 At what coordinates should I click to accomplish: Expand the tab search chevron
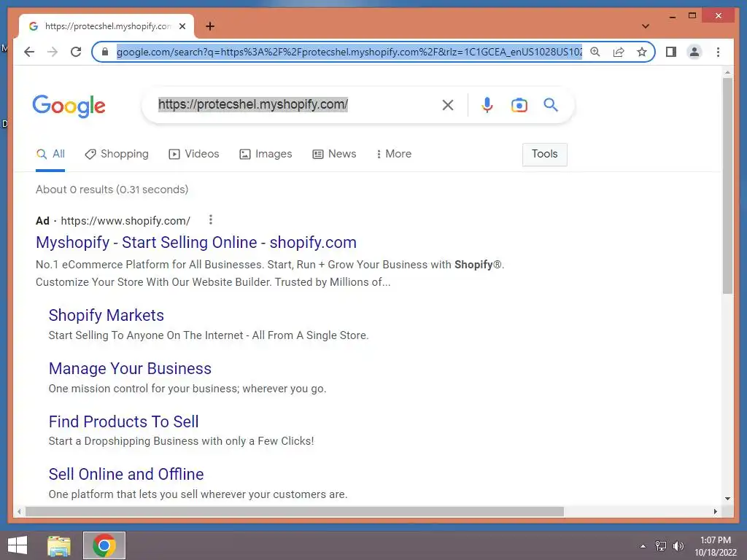coord(646,26)
